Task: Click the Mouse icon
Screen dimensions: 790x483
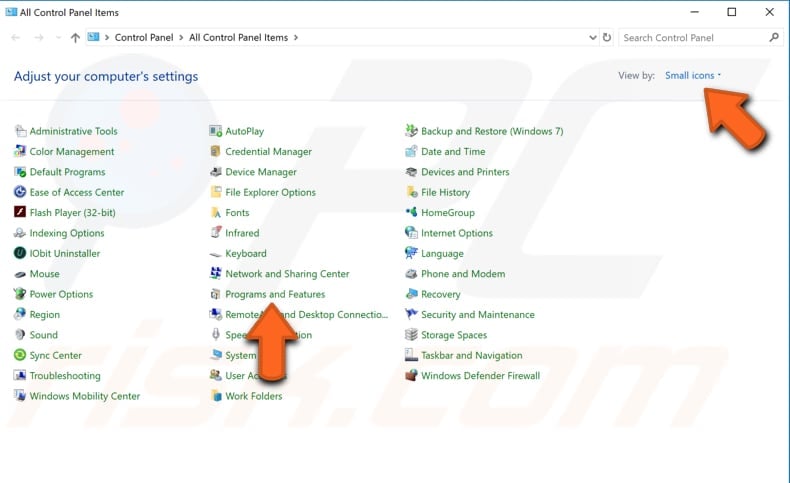Action: [x=20, y=274]
